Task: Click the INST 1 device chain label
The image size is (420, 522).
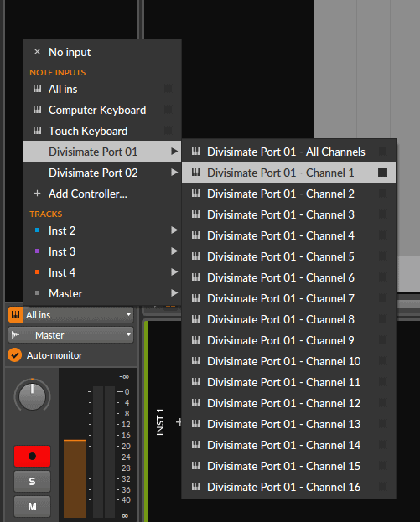Action: click(x=161, y=421)
